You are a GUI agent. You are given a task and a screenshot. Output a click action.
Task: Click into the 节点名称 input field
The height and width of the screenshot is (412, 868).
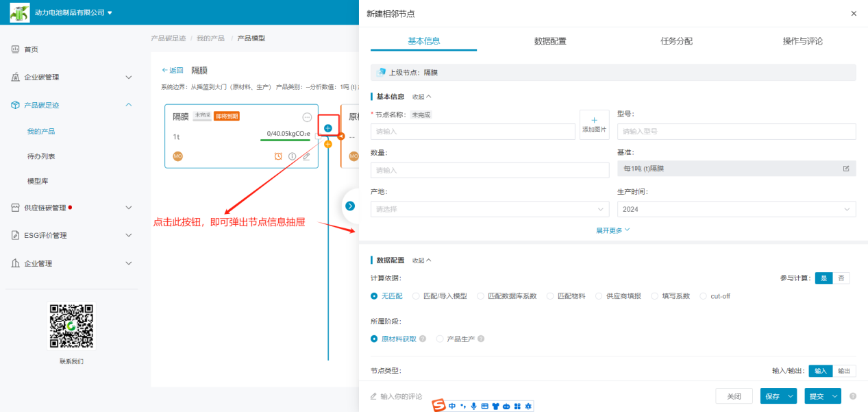tap(473, 131)
